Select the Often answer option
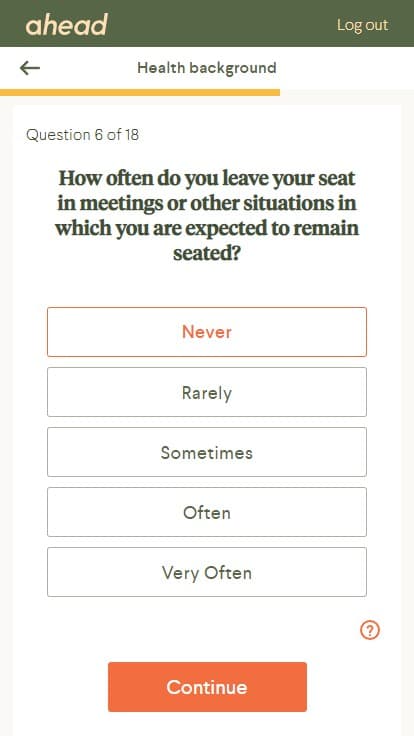This screenshot has width=414, height=736. click(207, 512)
